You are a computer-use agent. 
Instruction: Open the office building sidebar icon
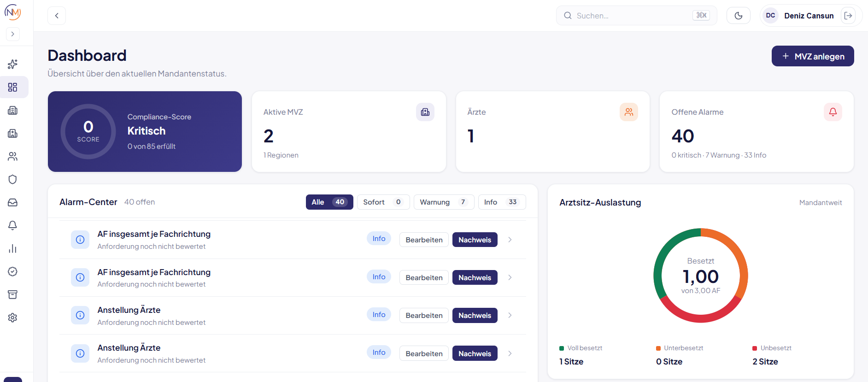tap(12, 110)
